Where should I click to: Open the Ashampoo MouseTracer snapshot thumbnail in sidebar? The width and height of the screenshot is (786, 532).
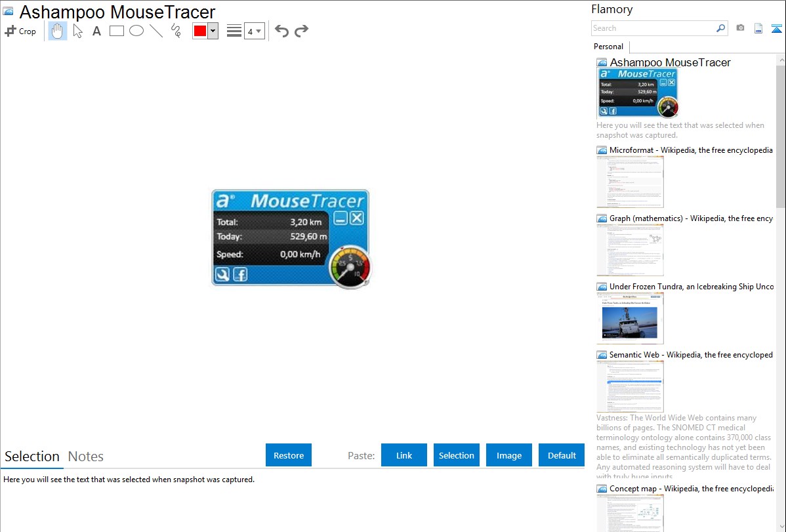[638, 92]
